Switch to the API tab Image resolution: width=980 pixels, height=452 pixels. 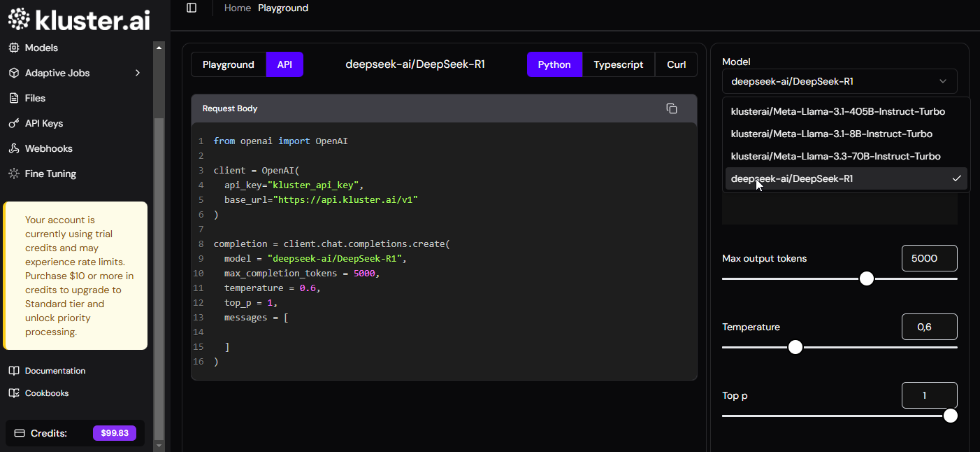point(284,64)
